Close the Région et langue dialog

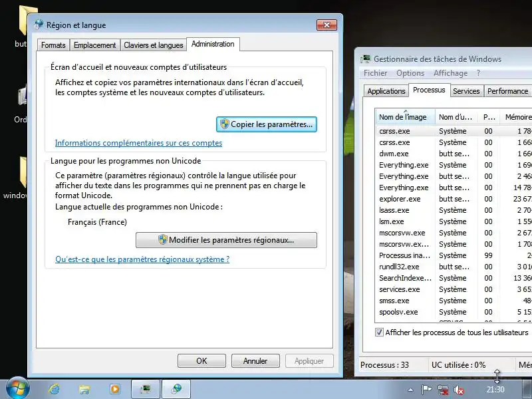pos(327,25)
